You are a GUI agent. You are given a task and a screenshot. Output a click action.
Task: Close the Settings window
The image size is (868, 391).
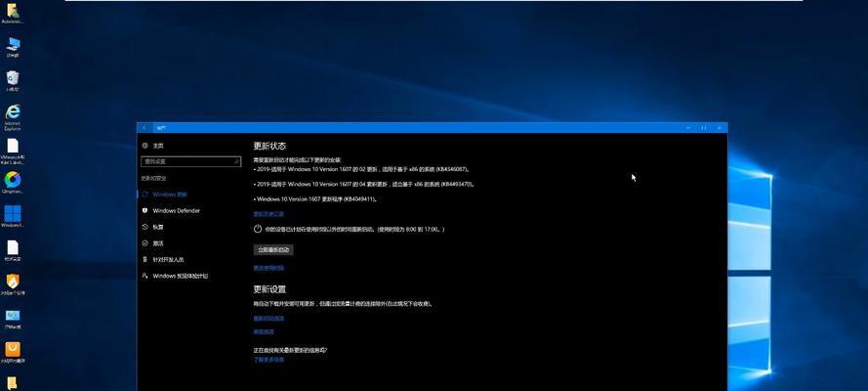(720, 128)
